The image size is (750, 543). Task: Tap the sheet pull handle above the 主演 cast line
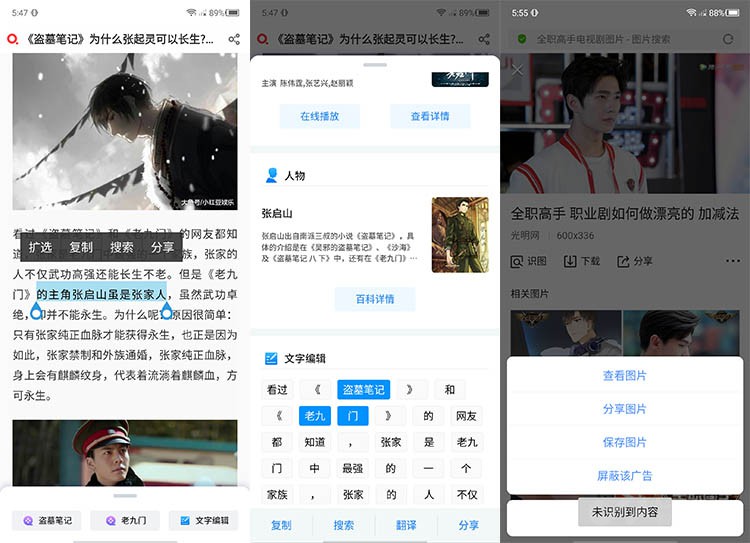point(375,65)
